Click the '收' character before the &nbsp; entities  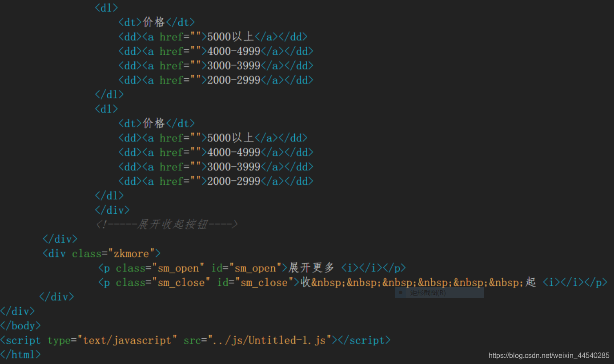tap(306, 283)
